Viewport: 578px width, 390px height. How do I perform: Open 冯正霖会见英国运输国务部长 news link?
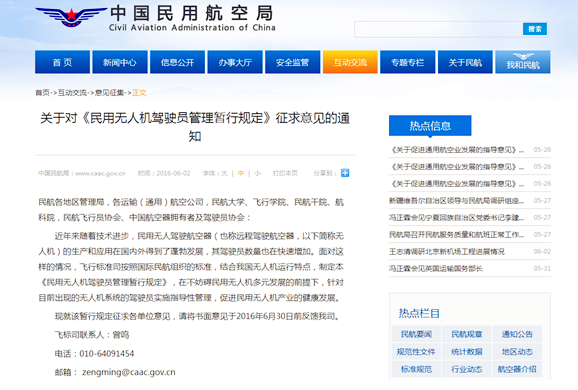point(436,268)
